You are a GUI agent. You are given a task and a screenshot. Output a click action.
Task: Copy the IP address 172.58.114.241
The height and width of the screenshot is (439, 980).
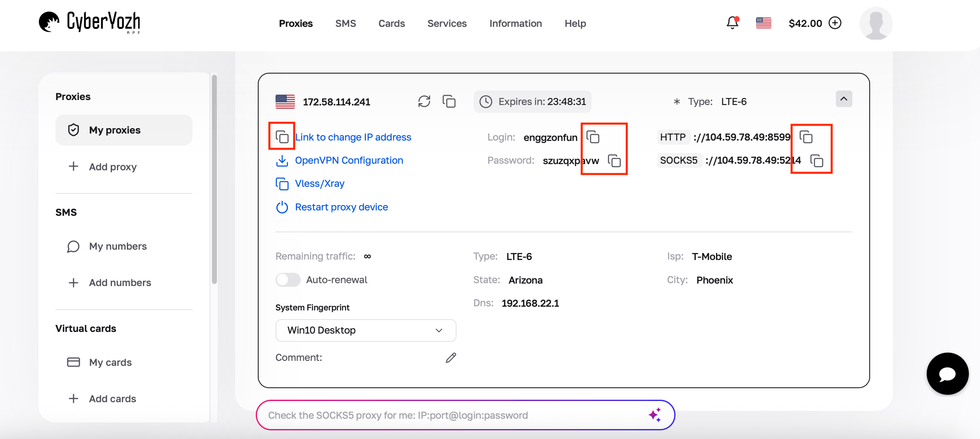point(449,101)
